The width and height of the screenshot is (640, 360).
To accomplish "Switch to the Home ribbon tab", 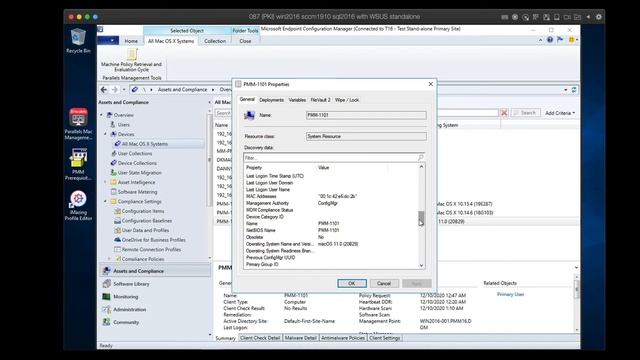I will [x=131, y=41].
